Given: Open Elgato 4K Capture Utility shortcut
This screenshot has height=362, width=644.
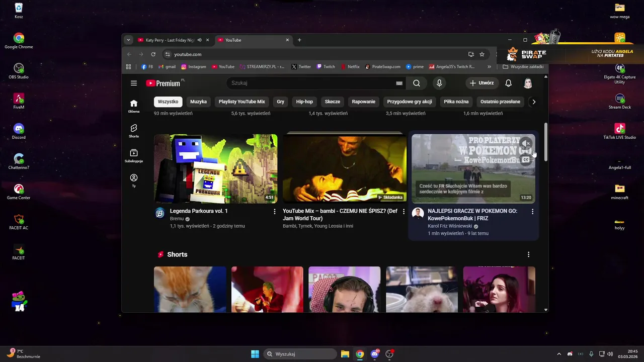Looking at the screenshot, I should (619, 73).
